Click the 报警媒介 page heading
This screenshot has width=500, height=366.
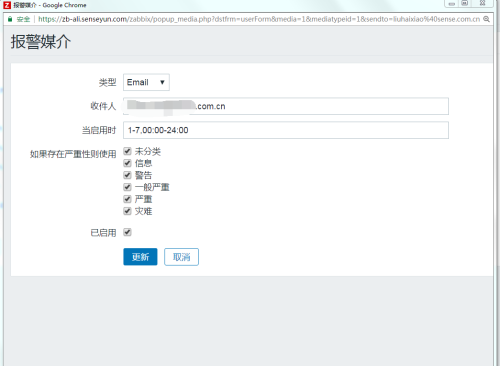point(41,42)
